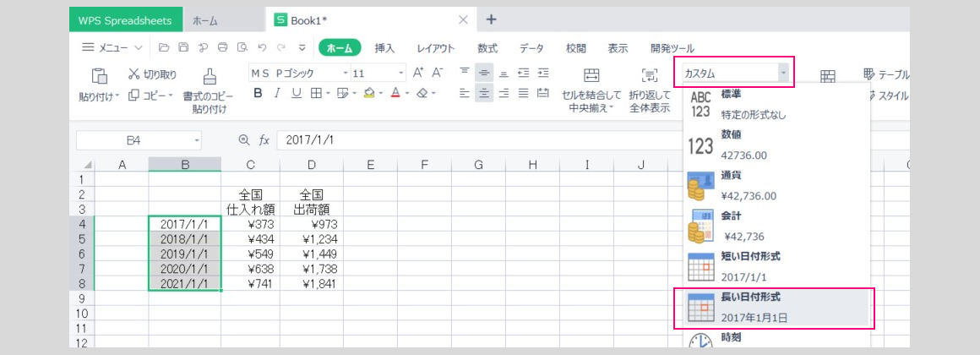Screen dimensions: 980x355
Task: Increase indent icon
Action: pos(544,73)
